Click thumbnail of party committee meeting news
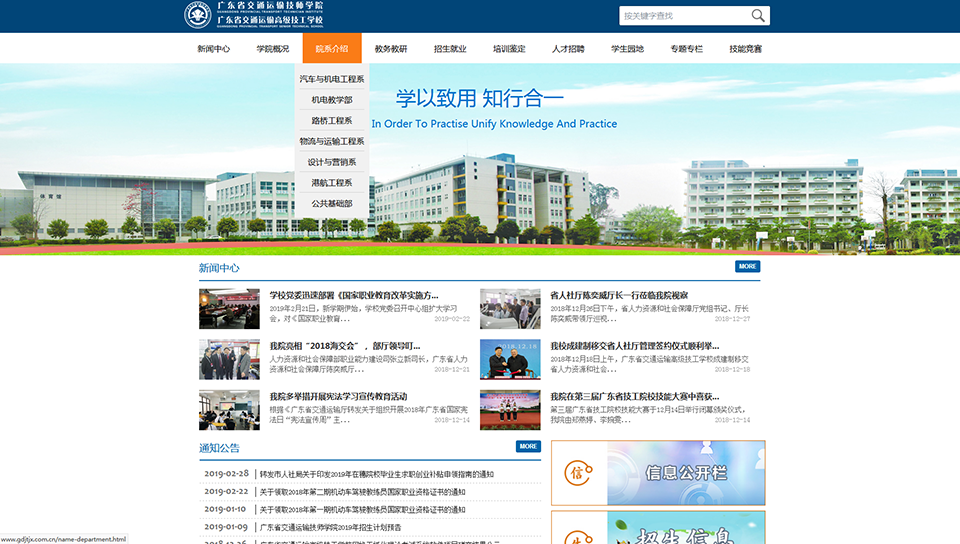960x544 pixels. tap(229, 309)
